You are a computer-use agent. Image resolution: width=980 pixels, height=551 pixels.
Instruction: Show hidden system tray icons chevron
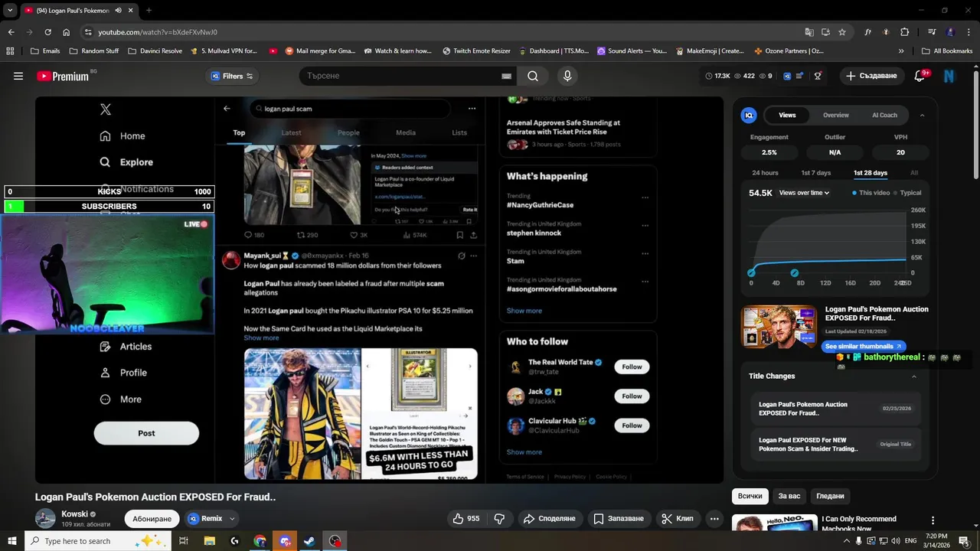pyautogui.click(x=848, y=541)
